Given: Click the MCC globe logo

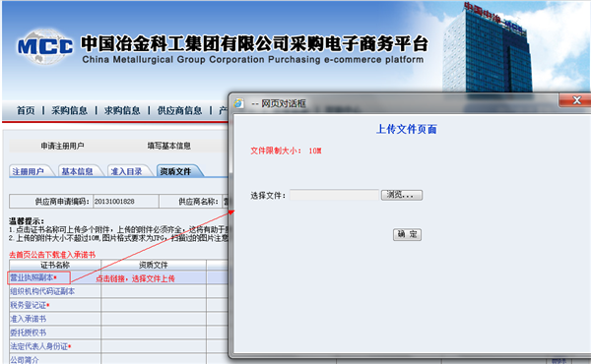Looking at the screenshot, I should coord(45,46).
